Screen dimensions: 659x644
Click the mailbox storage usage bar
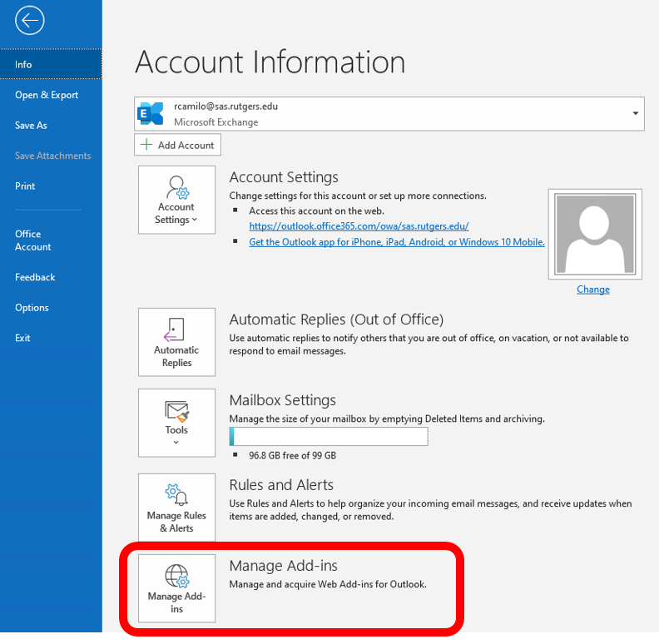[329, 436]
